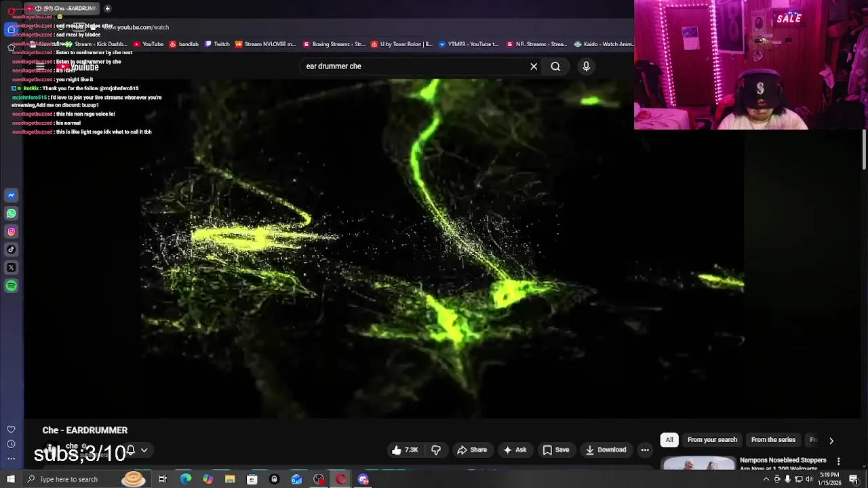The image size is (868, 488).
Task: Open File Explorer from the taskbar
Action: [230, 479]
